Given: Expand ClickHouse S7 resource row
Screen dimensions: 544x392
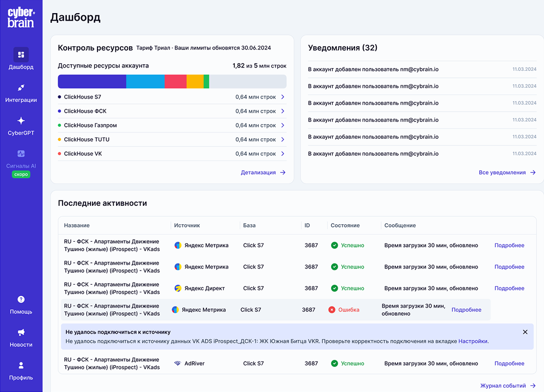Looking at the screenshot, I should 283,97.
